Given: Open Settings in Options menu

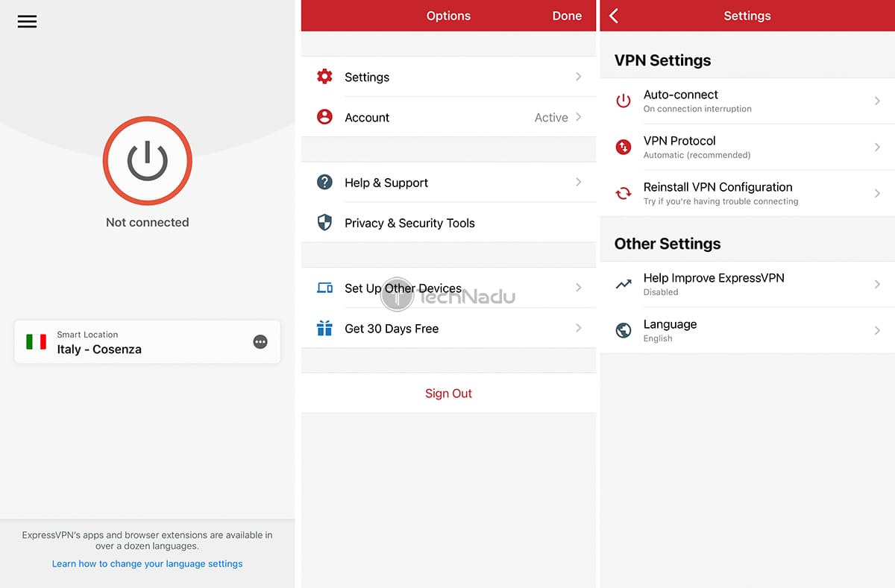Looking at the screenshot, I should click(449, 77).
